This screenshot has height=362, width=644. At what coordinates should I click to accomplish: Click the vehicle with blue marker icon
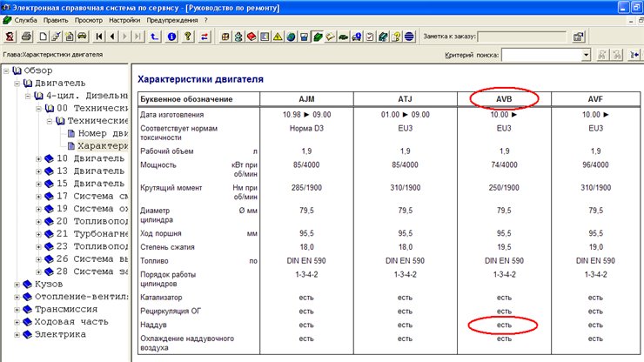tap(357, 37)
